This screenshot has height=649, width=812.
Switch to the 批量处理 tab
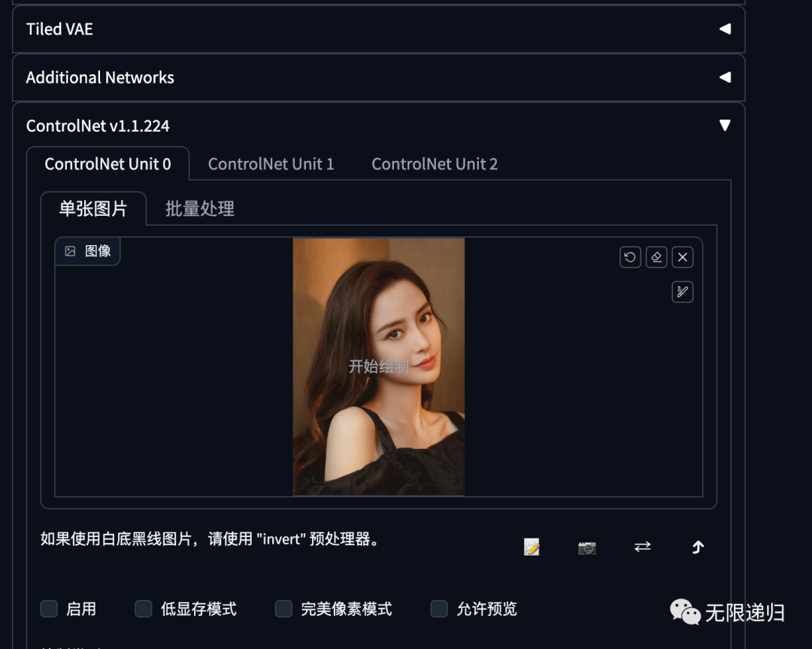[200, 208]
